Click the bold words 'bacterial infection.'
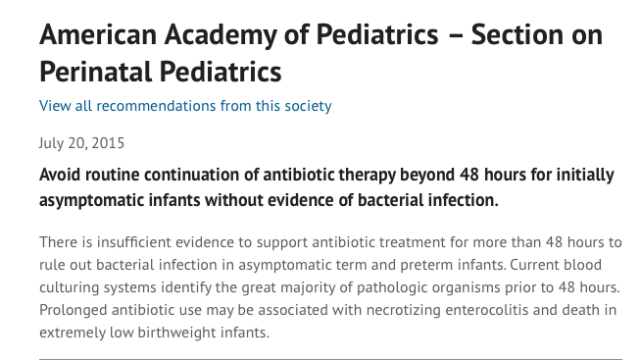Image resolution: width=640 pixels, height=360 pixels. [428, 200]
